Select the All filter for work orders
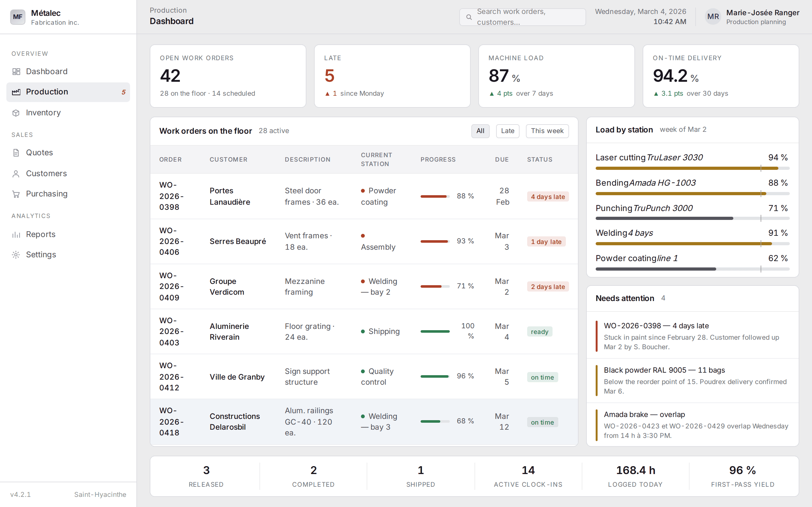 (480, 131)
